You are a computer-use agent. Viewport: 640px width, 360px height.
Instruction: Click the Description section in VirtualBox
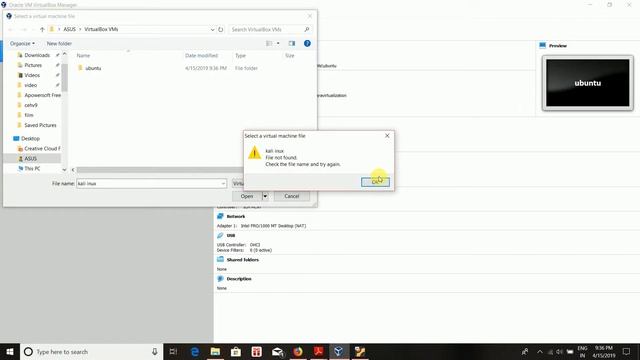pos(239,279)
